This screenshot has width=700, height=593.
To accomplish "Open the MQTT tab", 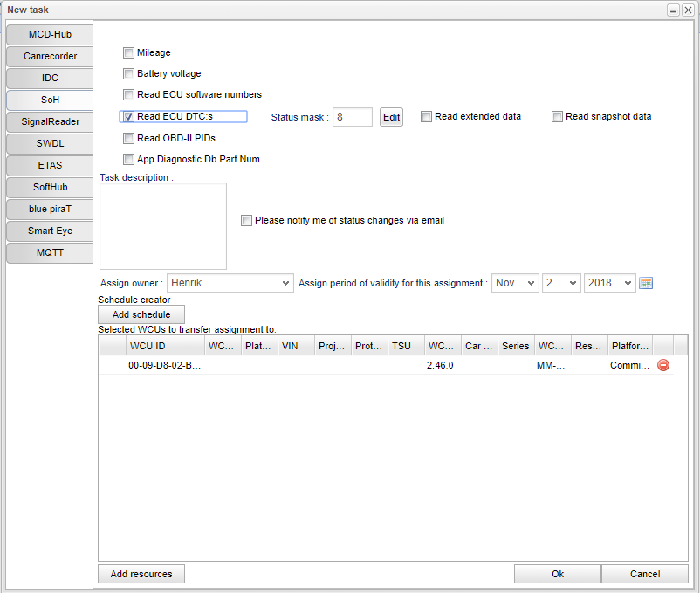I will tap(50, 253).
